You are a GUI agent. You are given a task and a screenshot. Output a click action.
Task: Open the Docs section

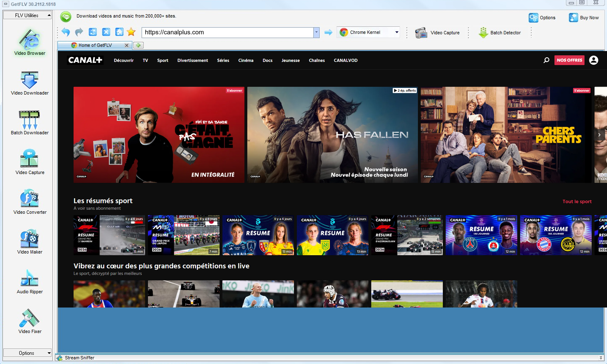268,60
